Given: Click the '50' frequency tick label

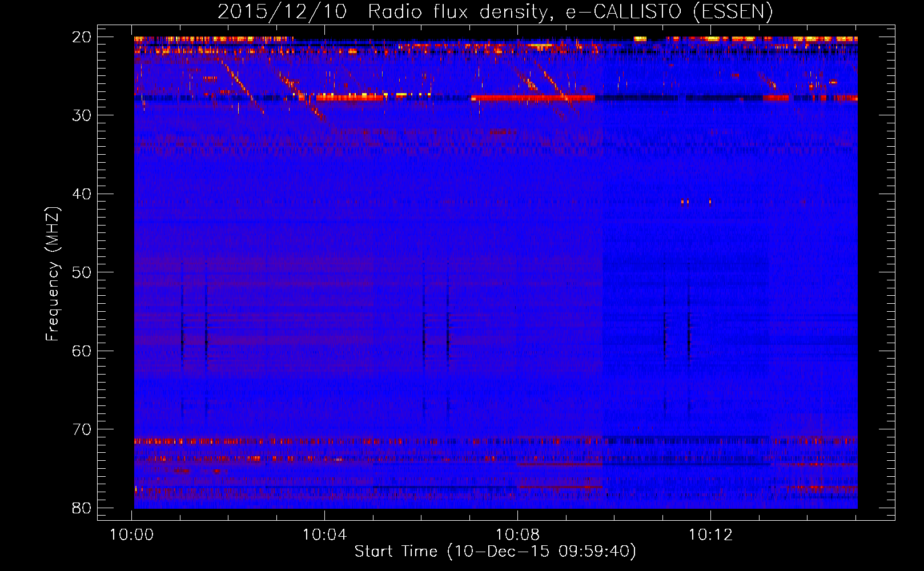Looking at the screenshot, I should pos(82,272).
